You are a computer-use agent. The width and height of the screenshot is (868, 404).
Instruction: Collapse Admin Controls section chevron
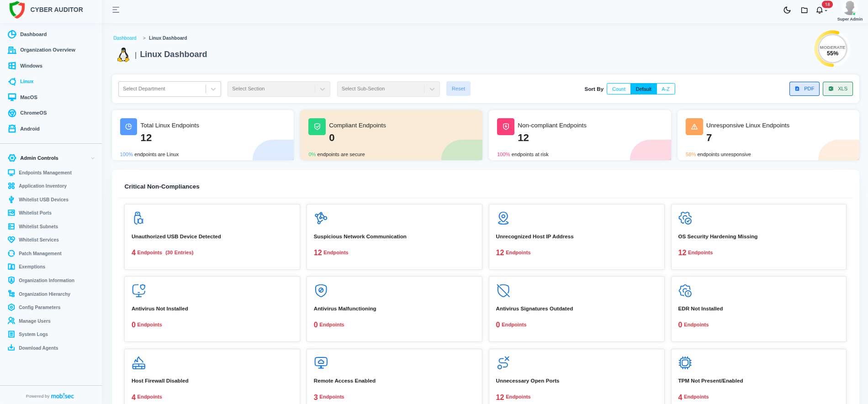93,158
